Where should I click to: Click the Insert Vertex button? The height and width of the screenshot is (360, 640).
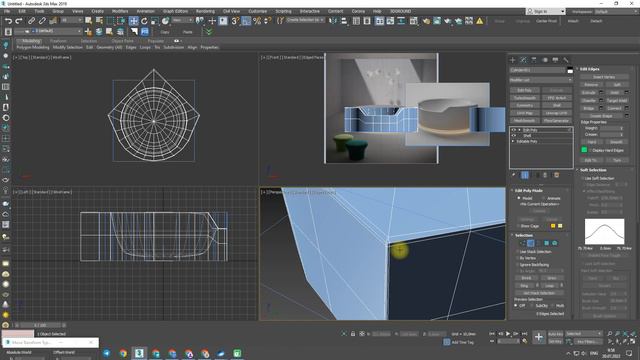click(604, 77)
